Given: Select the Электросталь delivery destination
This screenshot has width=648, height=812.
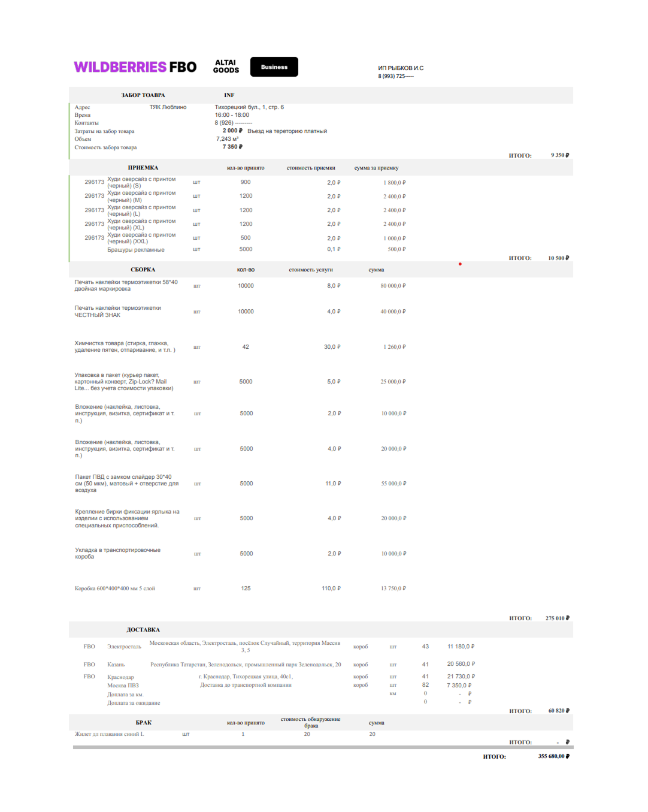Looking at the screenshot, I should [125, 647].
